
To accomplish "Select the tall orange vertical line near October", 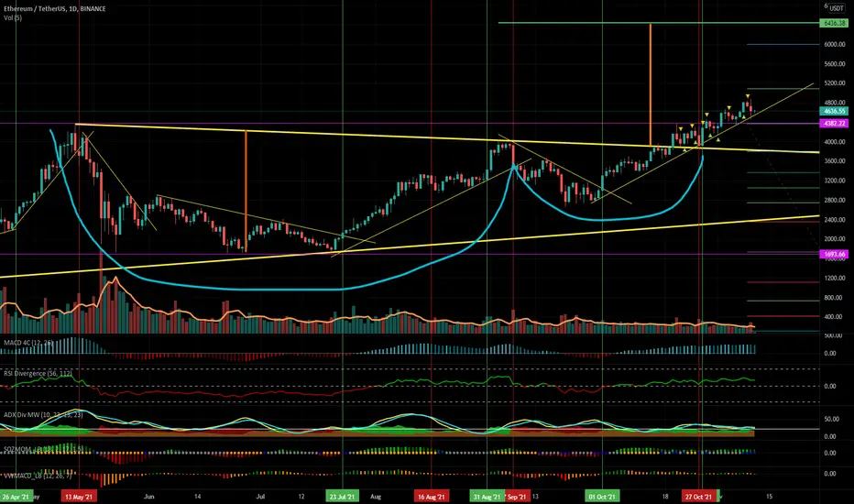I will [651, 84].
